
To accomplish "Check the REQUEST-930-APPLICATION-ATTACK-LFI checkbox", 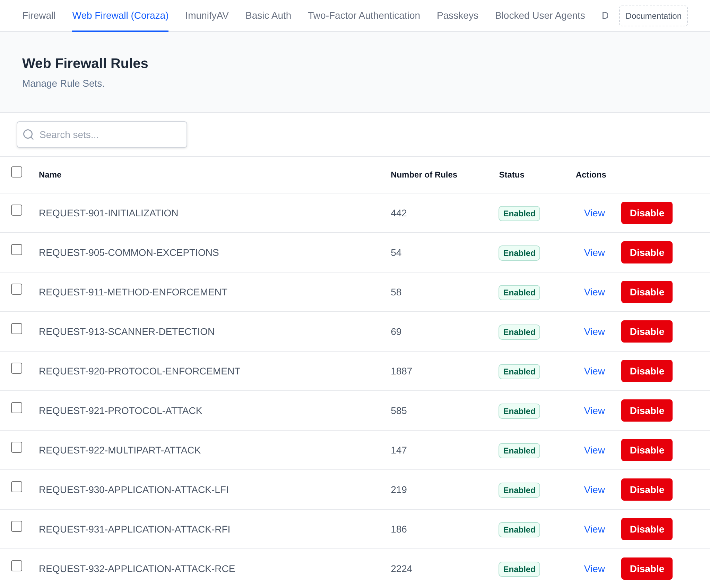I will [17, 487].
